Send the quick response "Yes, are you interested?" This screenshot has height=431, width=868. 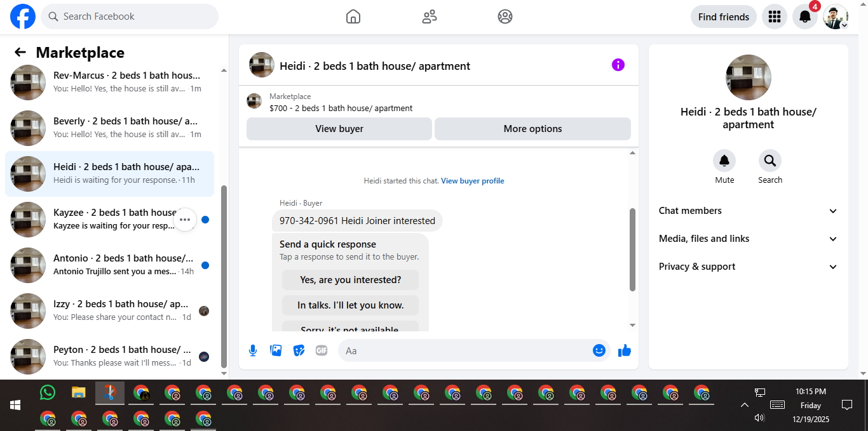[351, 280]
